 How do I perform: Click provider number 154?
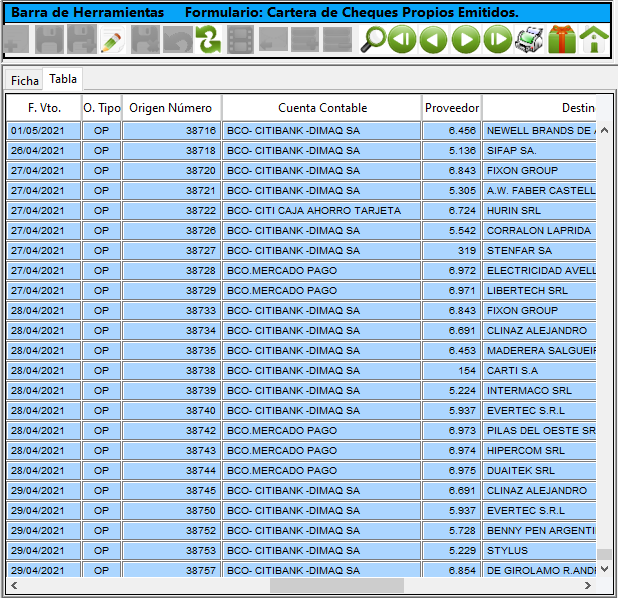click(452, 371)
